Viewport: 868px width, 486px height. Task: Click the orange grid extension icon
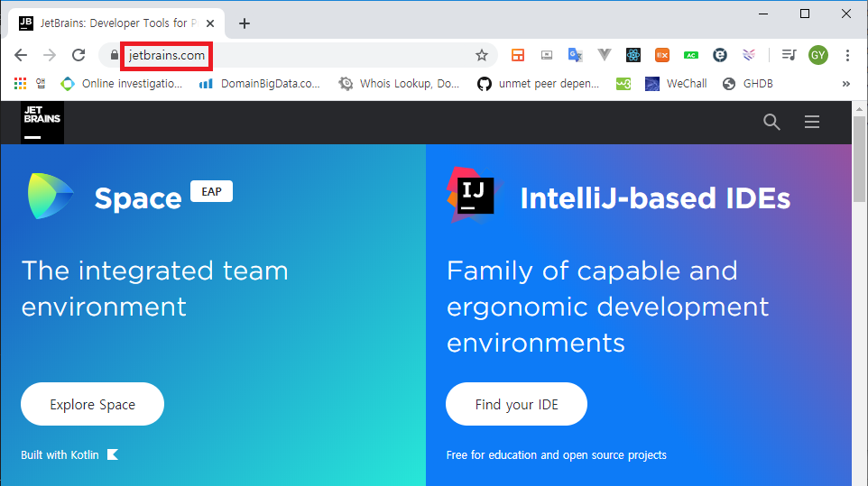(x=518, y=55)
